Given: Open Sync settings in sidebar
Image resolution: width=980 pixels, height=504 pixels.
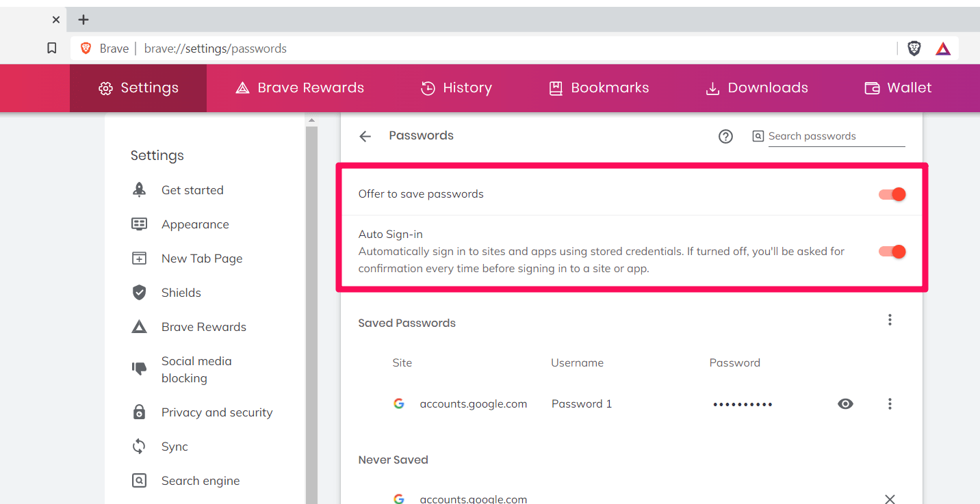Looking at the screenshot, I should [x=175, y=447].
